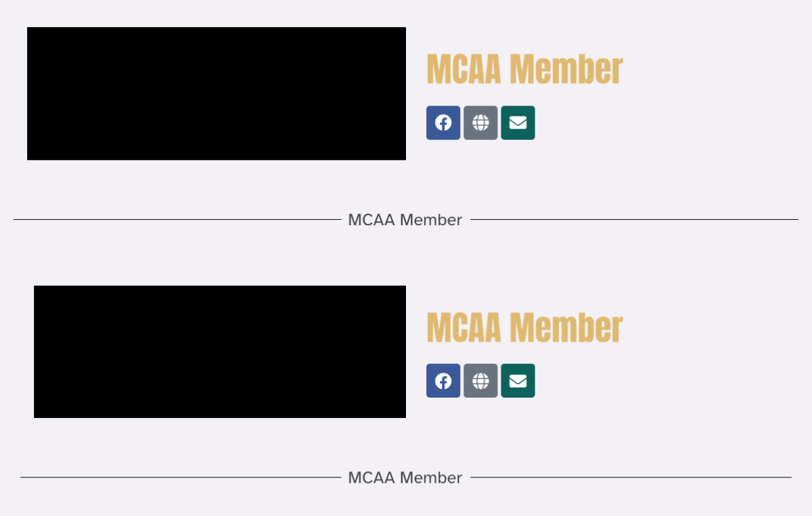Visit the first member's website globe icon
Screen dimensions: 812x516
point(480,122)
